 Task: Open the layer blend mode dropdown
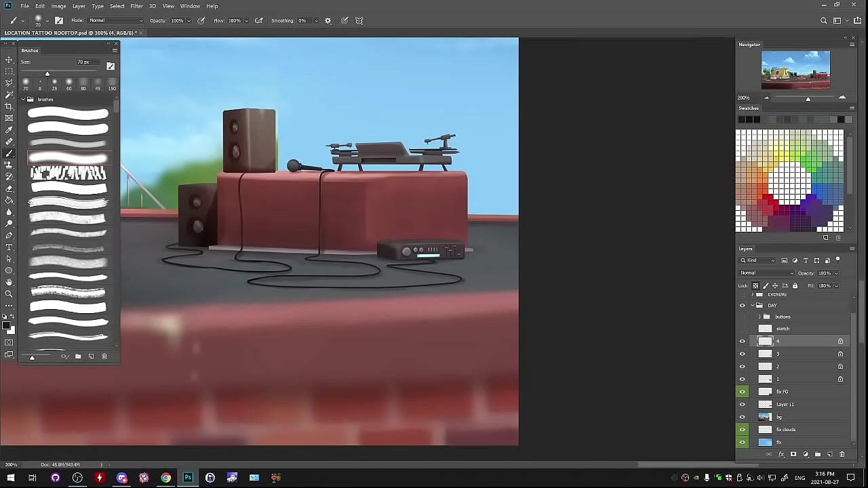(x=766, y=273)
